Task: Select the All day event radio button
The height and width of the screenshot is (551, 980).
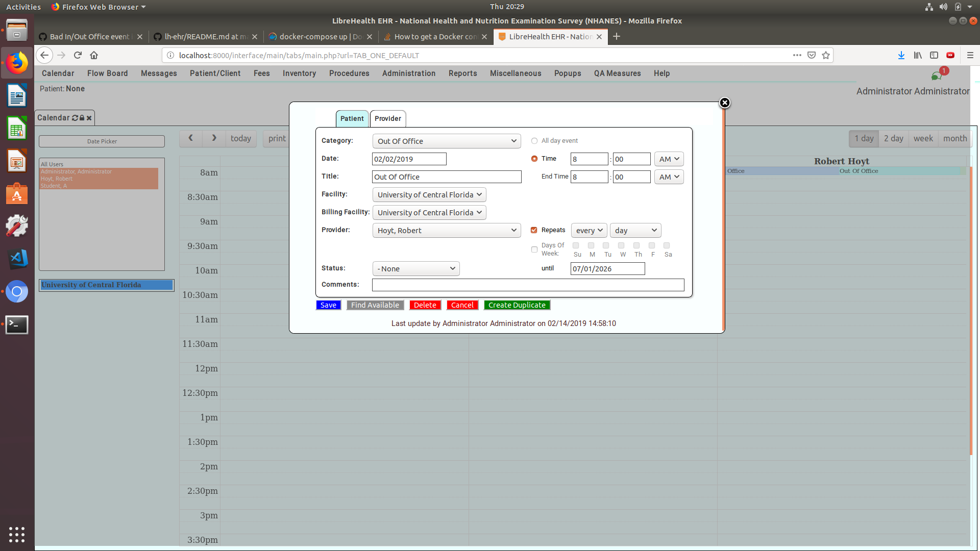Action: coord(534,141)
